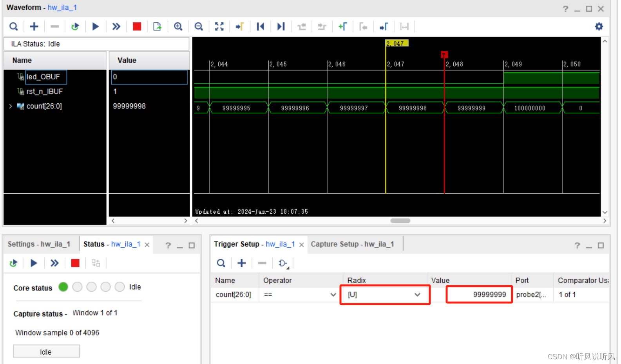Image resolution: width=621 pixels, height=364 pixels.
Task: Click next transition icon
Action: point(322,27)
